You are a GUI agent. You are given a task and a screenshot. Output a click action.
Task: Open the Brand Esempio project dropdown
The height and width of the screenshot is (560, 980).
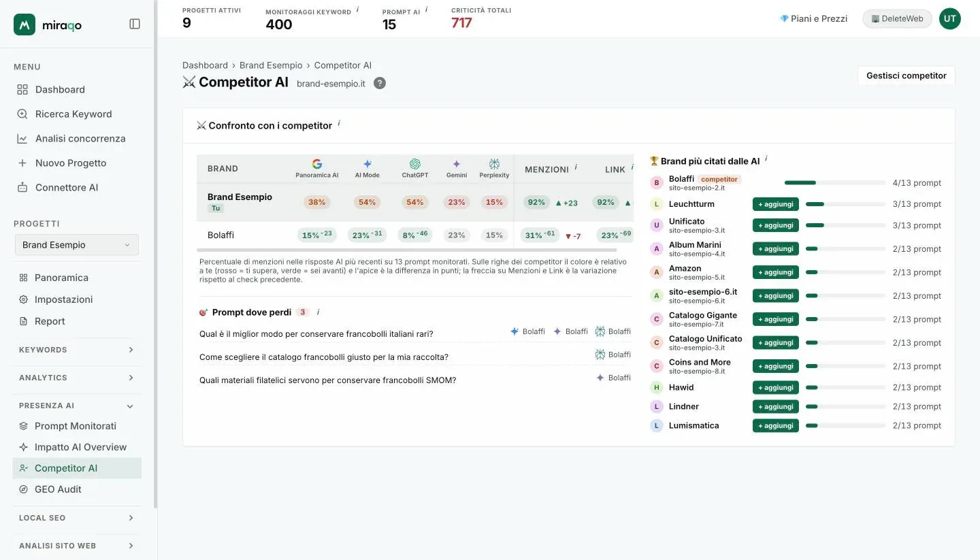76,245
